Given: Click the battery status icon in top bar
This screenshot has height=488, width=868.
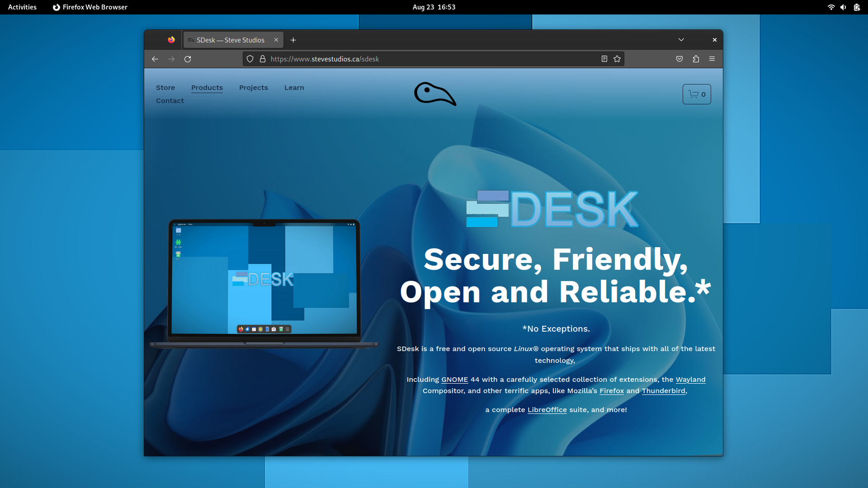Looking at the screenshot, I should 857,7.
